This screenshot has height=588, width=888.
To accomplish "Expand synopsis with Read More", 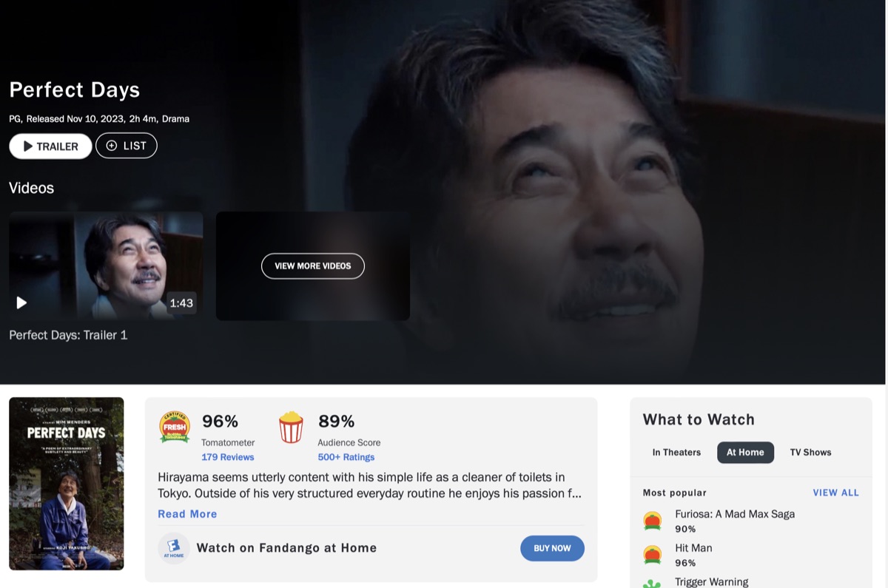I will (187, 514).
